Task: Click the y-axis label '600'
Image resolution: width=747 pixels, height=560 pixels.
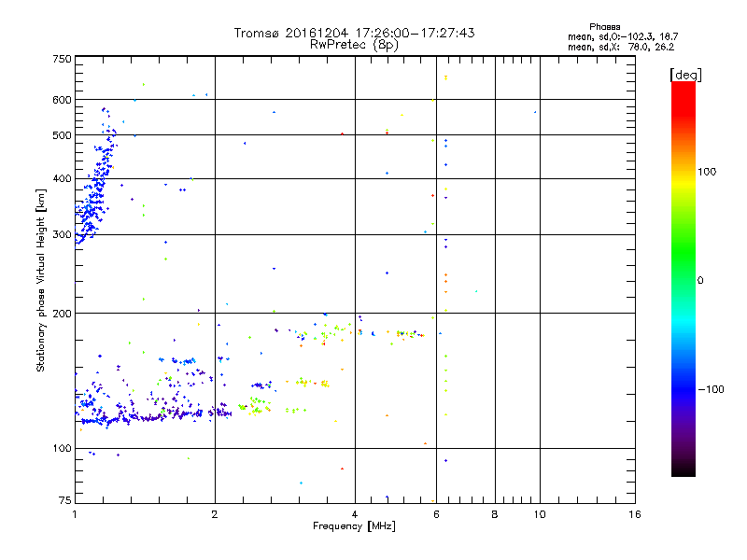Action: coord(62,100)
